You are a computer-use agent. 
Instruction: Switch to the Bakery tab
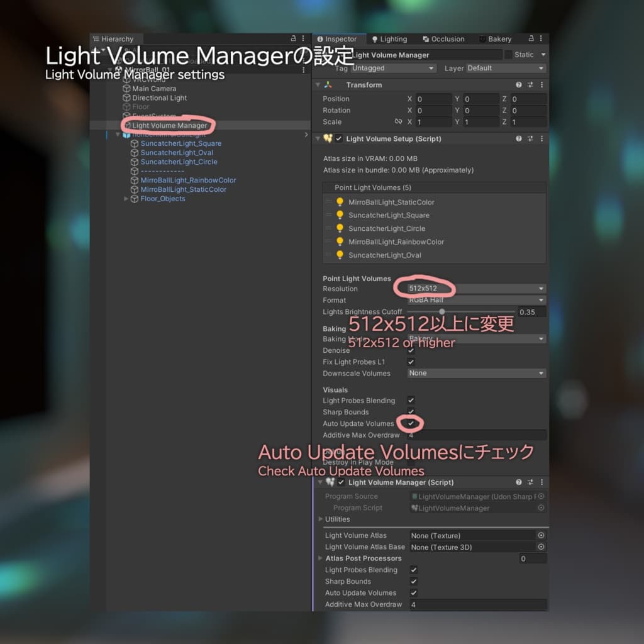pos(496,39)
